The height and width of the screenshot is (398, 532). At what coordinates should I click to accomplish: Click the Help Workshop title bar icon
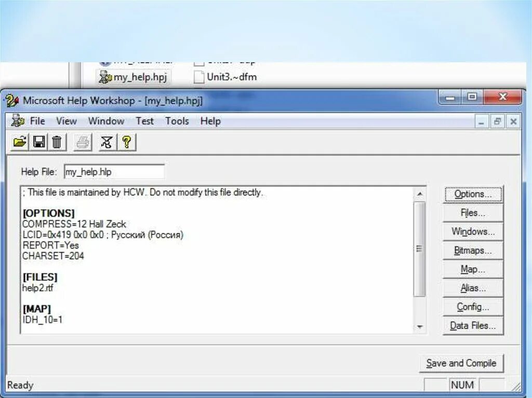coord(11,101)
